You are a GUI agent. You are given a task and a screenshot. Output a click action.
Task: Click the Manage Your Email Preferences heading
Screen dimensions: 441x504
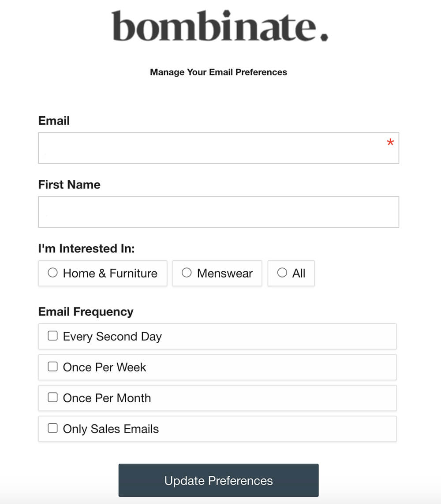218,72
